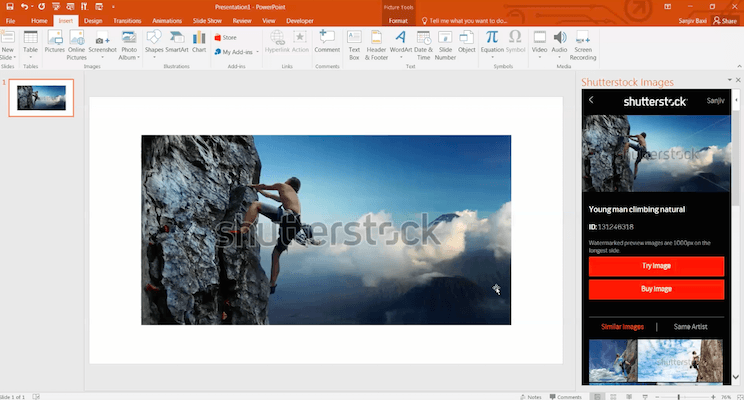This screenshot has height=400, width=744.
Task: Click Start From Beginning icon in quick access toolbar
Action: pyautogui.click(x=56, y=7)
